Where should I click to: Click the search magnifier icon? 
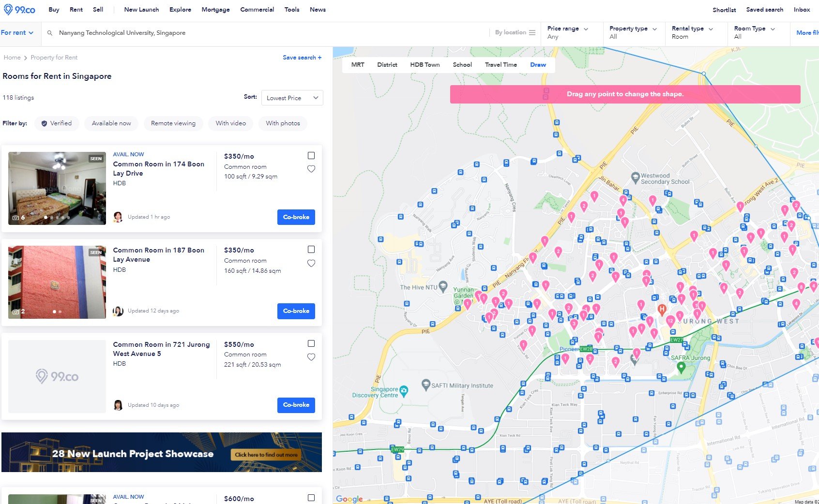click(49, 33)
